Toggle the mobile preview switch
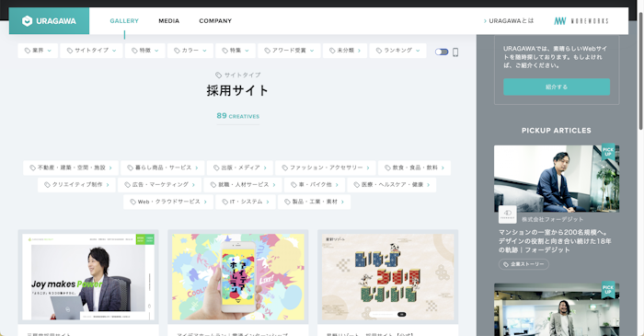This screenshot has height=336, width=644. point(442,52)
